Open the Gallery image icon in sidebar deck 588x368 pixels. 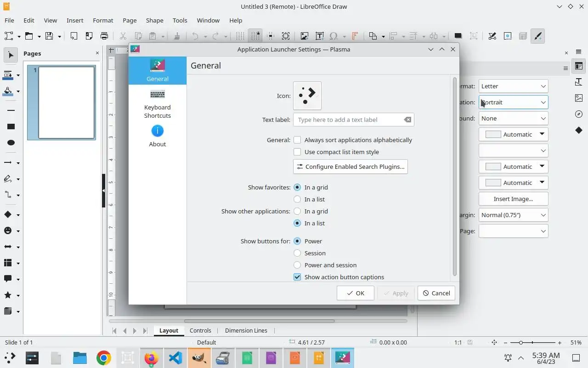coord(578,98)
